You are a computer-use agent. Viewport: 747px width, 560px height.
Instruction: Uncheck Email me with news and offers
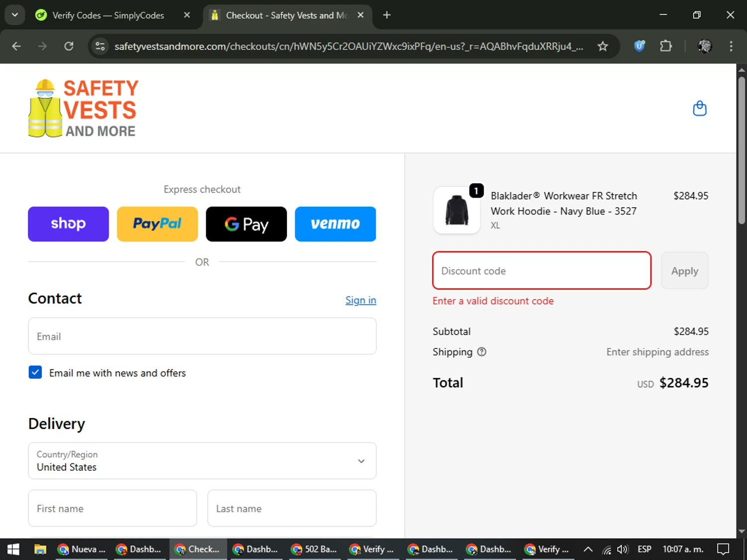[x=35, y=372]
